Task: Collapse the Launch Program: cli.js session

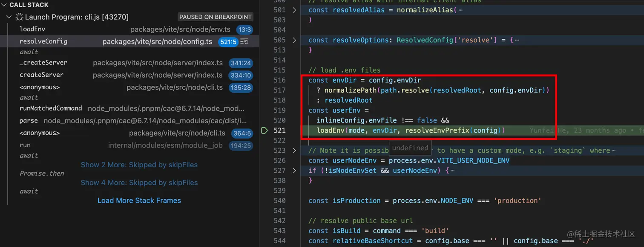Action: click(x=9, y=17)
